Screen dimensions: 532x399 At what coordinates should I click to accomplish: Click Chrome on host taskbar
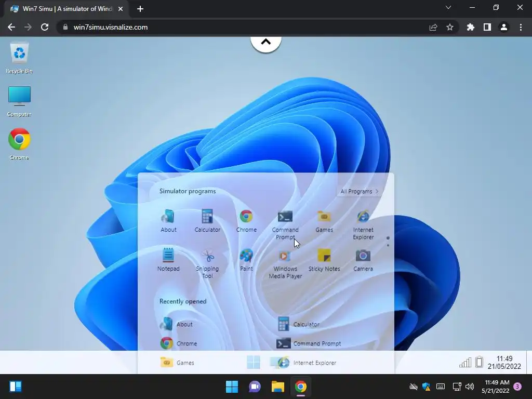coord(301,387)
